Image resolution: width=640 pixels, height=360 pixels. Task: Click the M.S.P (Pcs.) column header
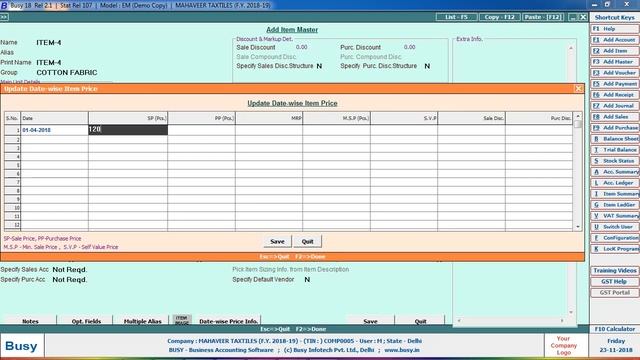(336, 118)
